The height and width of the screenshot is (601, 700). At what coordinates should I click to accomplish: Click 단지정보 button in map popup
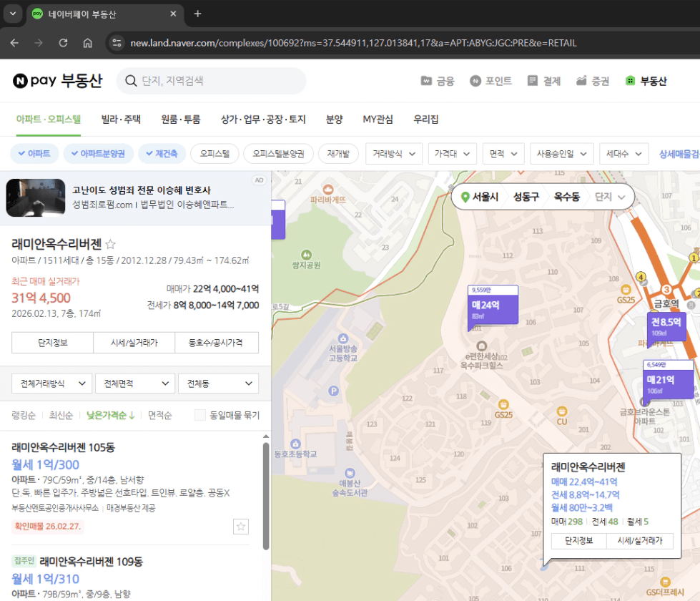click(578, 540)
